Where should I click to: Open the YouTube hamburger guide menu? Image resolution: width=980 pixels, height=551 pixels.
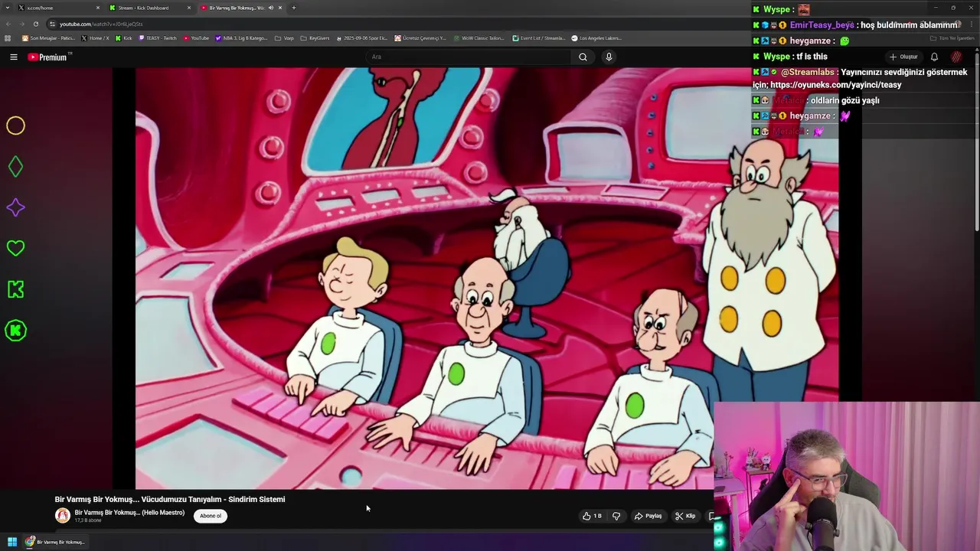pyautogui.click(x=13, y=57)
